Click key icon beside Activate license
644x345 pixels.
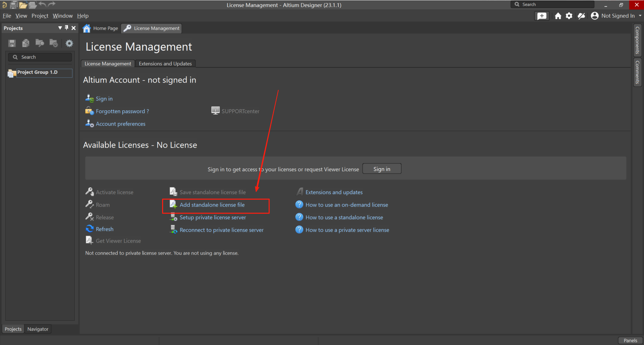tap(90, 192)
